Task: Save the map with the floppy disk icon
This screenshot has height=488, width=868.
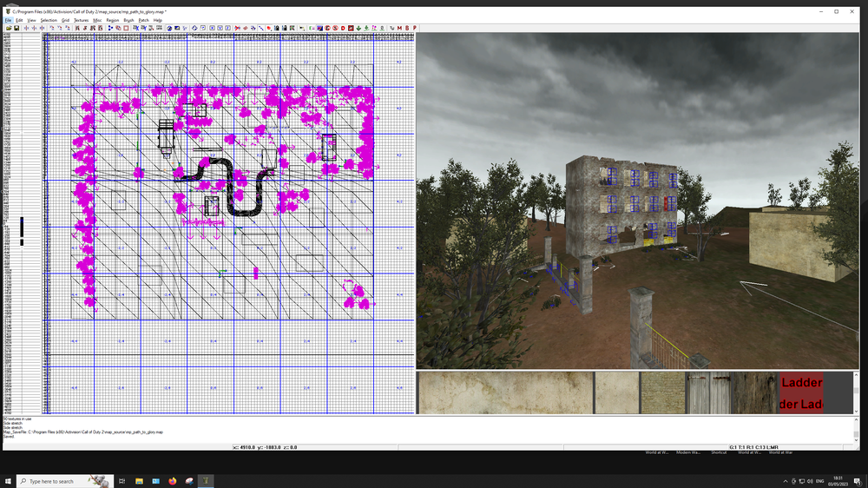Action: click(16, 28)
